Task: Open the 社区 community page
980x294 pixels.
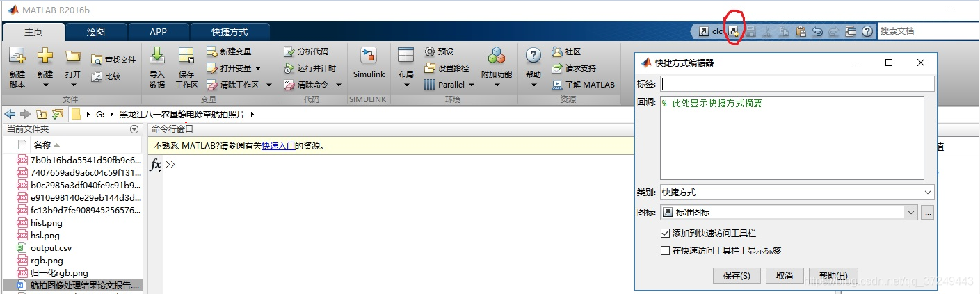Action: (x=566, y=51)
